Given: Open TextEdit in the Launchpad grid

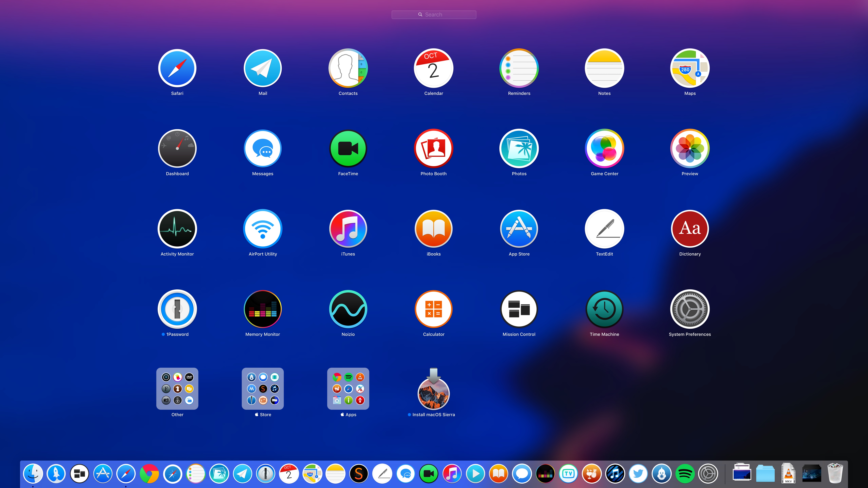Looking at the screenshot, I should point(605,229).
